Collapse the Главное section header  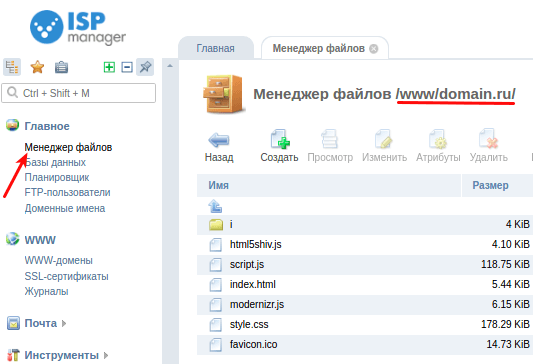[x=47, y=126]
